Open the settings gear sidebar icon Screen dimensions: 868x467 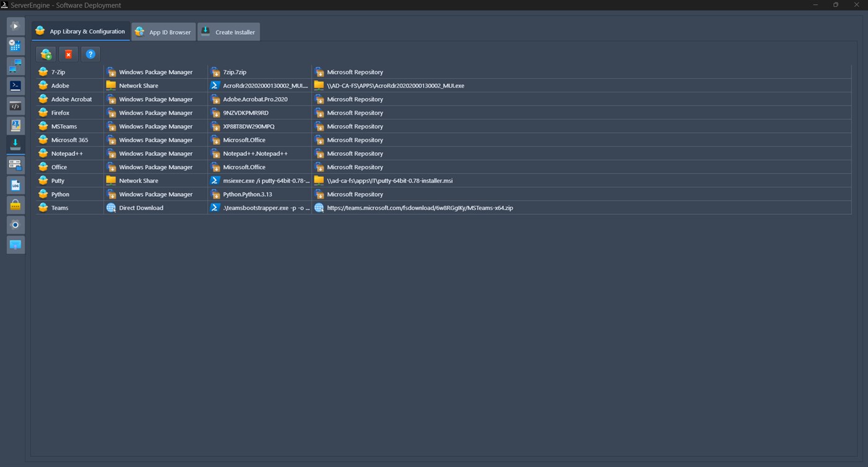tap(16, 225)
